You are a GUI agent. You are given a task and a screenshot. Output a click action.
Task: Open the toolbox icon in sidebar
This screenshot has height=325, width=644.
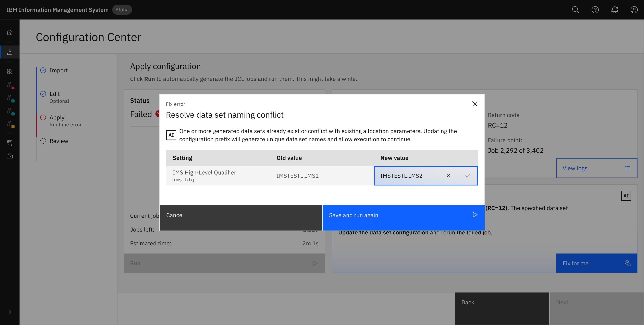point(10,156)
